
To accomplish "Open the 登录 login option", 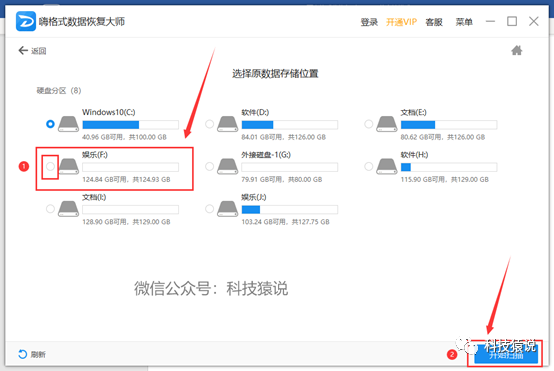I will (x=369, y=22).
